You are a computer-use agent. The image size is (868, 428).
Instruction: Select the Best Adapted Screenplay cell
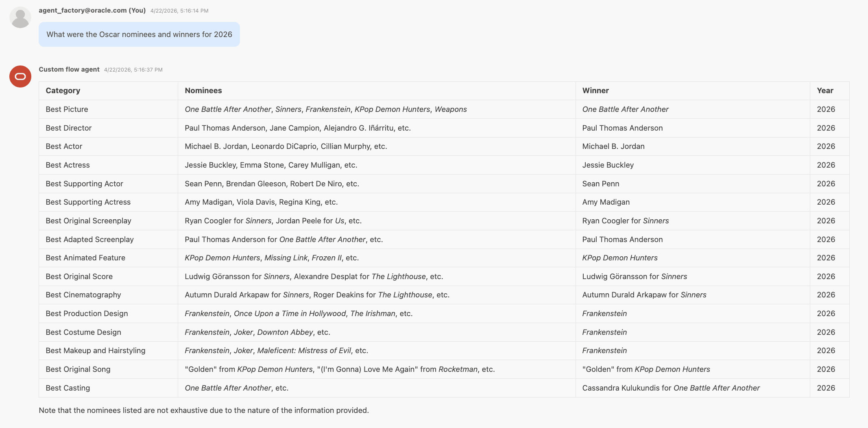click(108, 240)
